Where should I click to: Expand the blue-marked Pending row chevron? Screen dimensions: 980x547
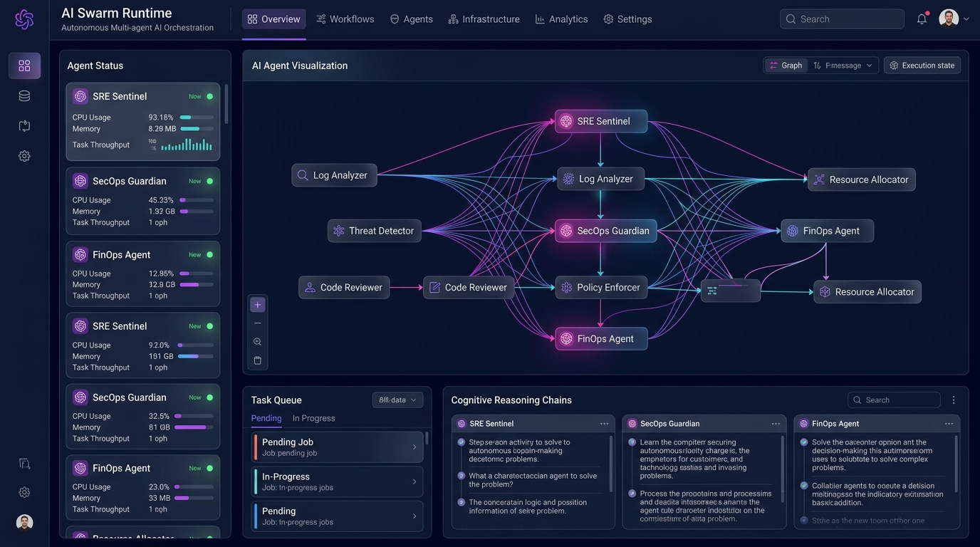click(415, 516)
